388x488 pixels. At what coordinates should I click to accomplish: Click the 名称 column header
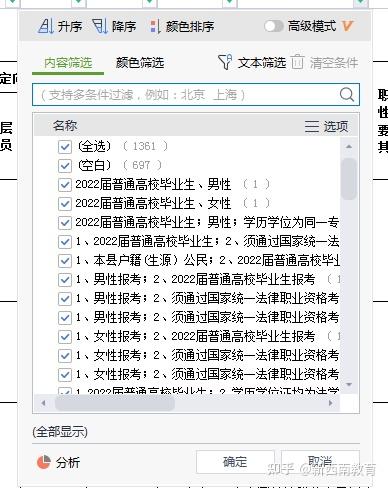pyautogui.click(x=65, y=126)
